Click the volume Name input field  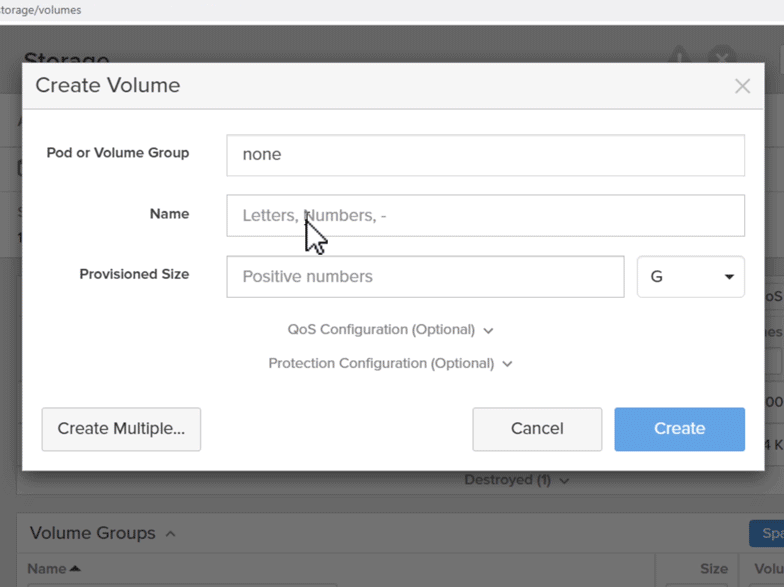point(485,215)
